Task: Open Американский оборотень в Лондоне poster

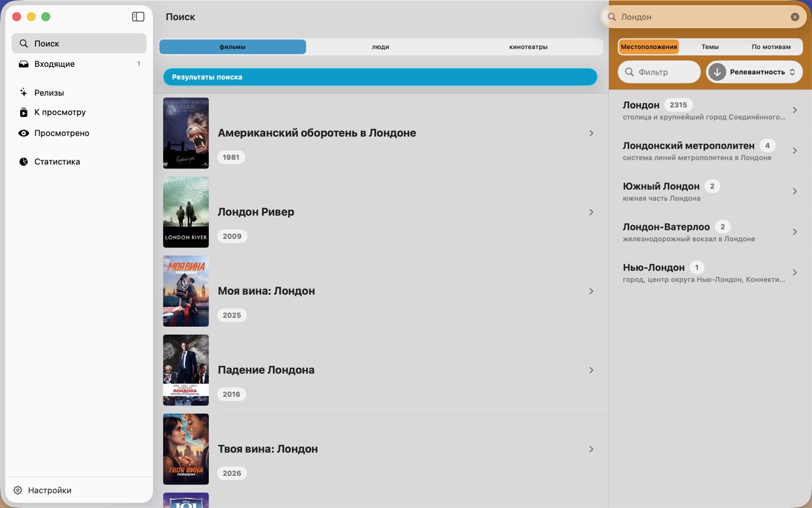Action: [x=186, y=133]
